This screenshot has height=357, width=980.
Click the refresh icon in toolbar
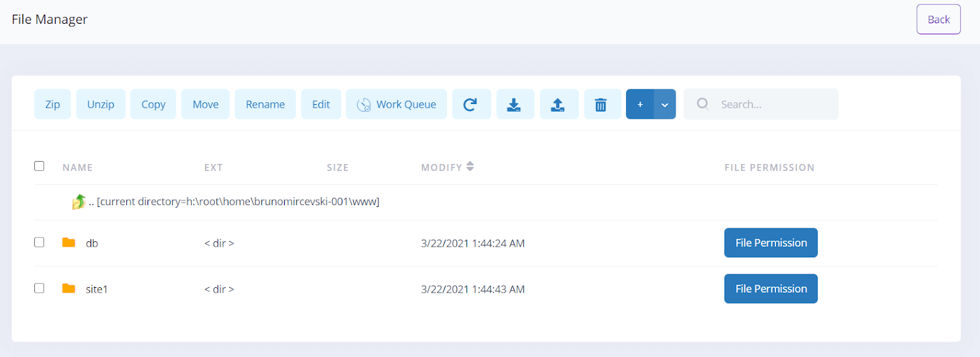[x=471, y=104]
